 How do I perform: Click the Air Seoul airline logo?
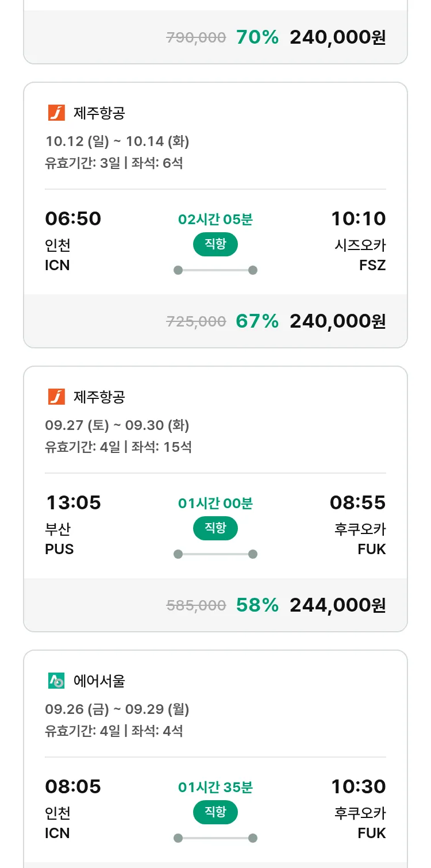(56, 681)
